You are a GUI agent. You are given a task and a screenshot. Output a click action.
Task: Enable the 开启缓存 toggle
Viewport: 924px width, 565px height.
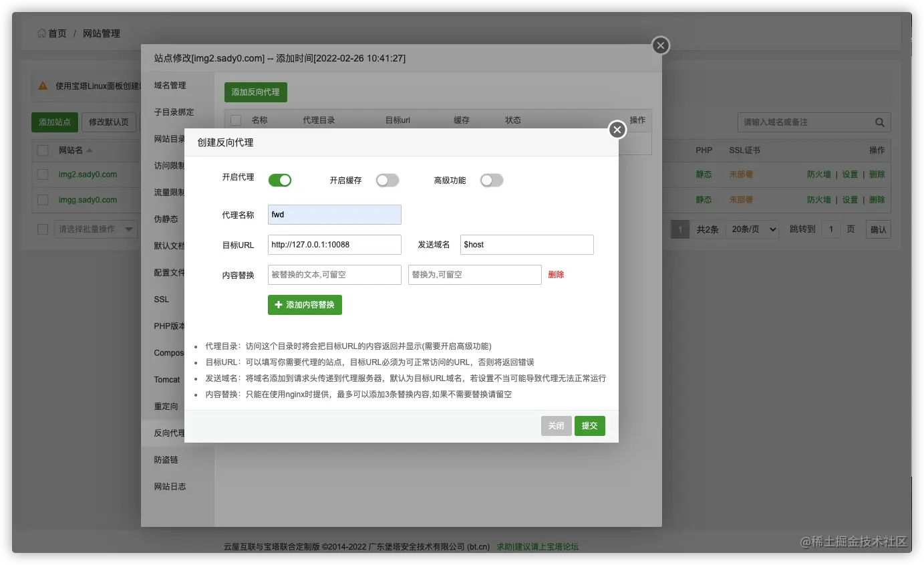click(388, 180)
